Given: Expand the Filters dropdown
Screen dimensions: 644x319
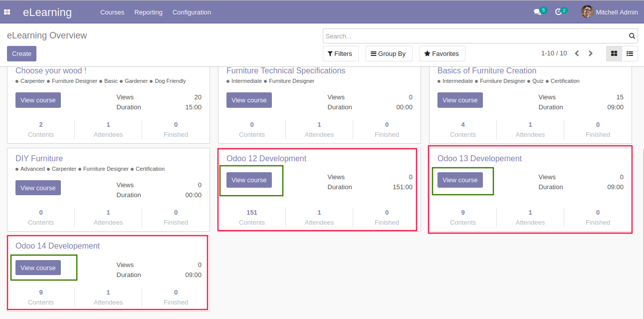Looking at the screenshot, I should pyautogui.click(x=340, y=53).
